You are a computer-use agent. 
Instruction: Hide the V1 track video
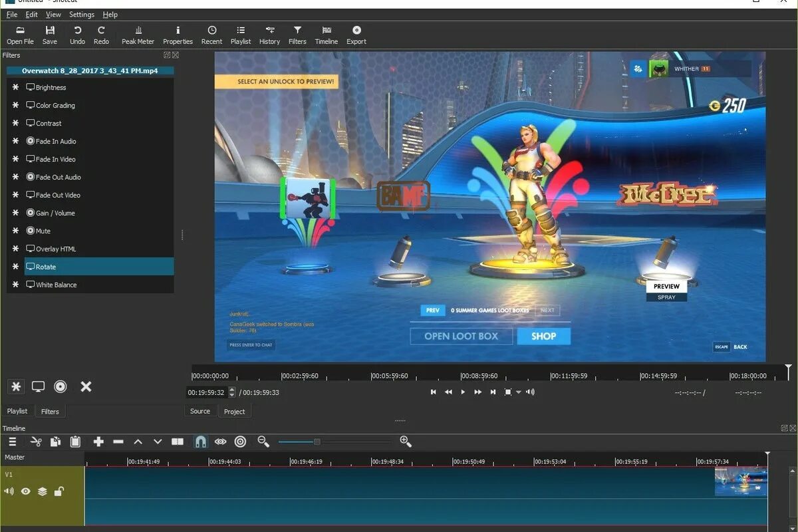tap(26, 491)
